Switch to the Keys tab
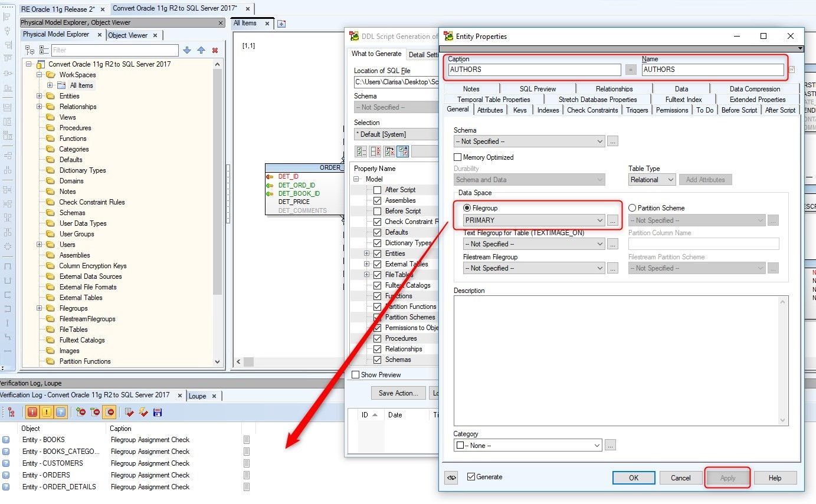The width and height of the screenshot is (816, 504). click(x=520, y=110)
